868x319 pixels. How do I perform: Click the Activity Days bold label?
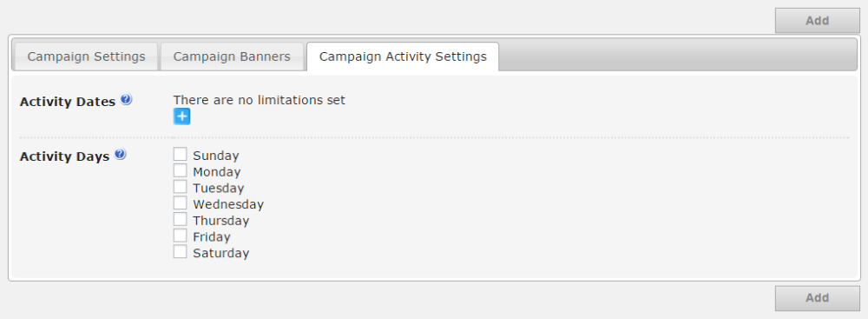pos(65,156)
